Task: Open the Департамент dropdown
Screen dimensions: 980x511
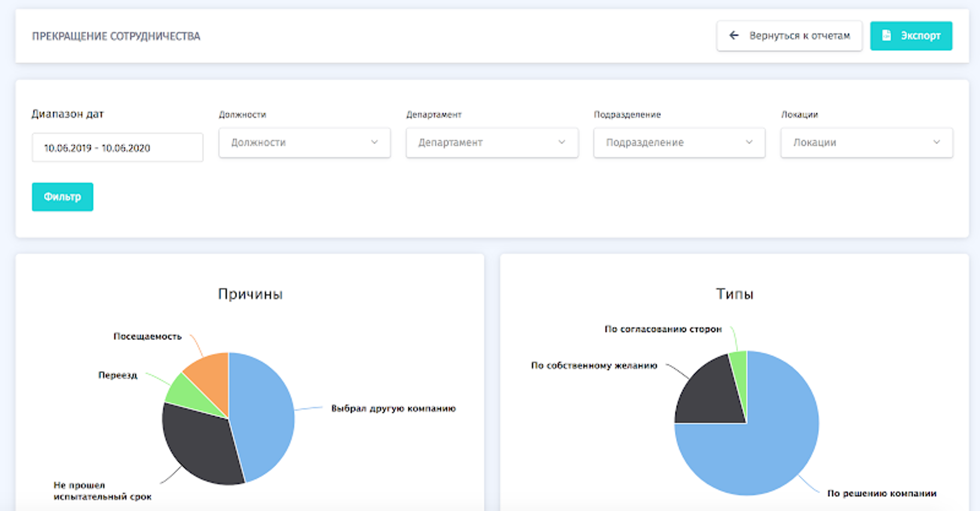Action: coord(492,142)
